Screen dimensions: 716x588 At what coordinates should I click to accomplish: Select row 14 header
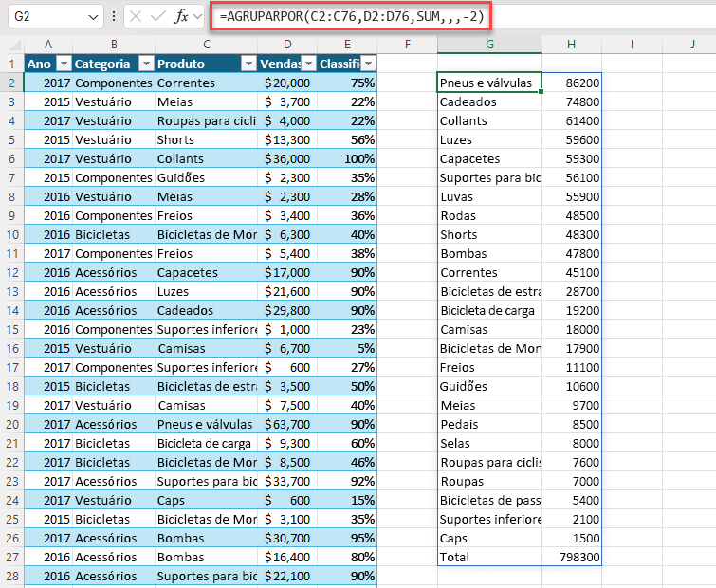[12, 310]
